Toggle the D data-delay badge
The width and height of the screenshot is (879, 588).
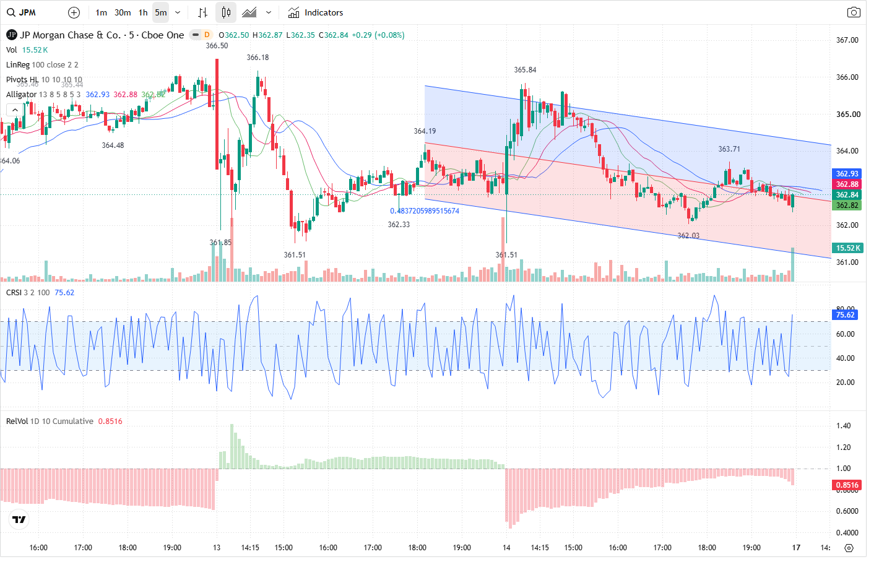[207, 35]
